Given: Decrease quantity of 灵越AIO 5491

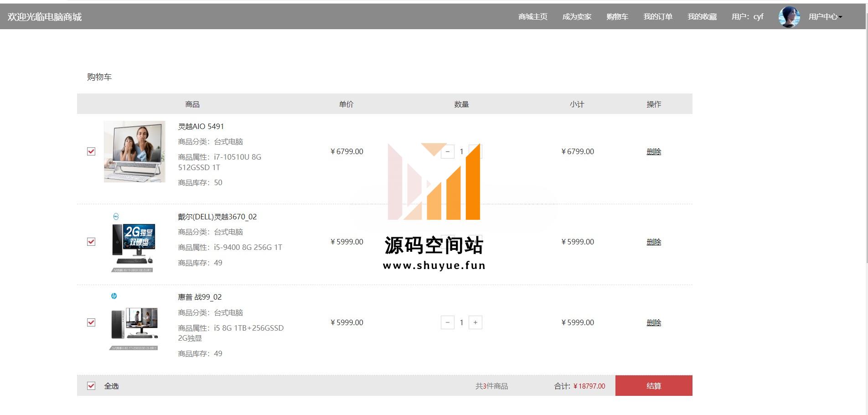Looking at the screenshot, I should click(x=448, y=151).
